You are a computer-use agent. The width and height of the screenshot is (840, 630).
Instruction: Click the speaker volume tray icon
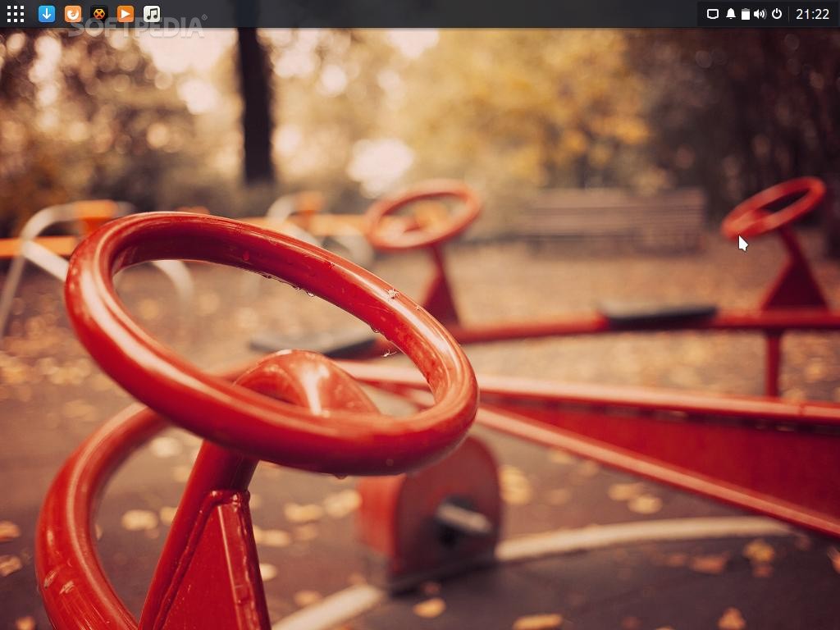(x=760, y=14)
